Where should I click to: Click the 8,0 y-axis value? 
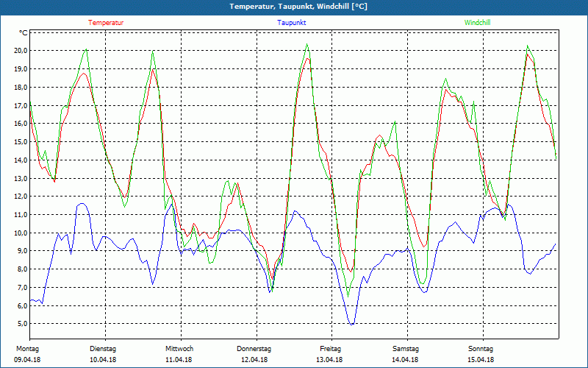(x=22, y=269)
